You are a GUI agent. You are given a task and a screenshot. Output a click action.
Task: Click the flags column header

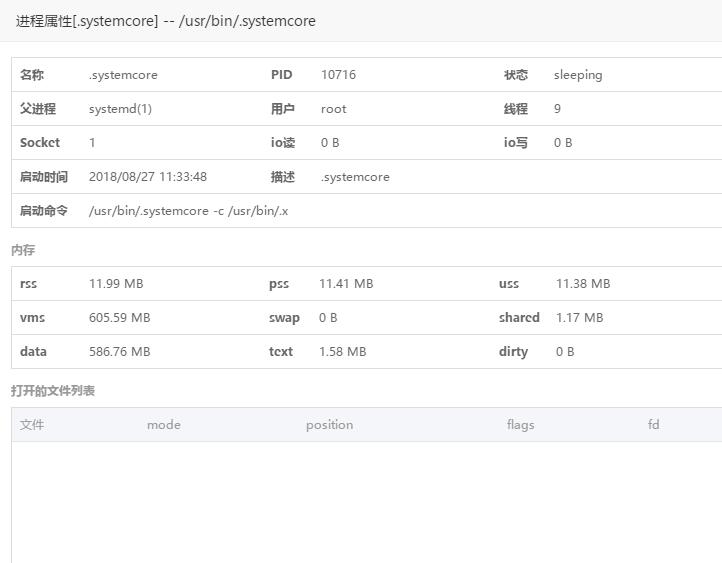pos(520,425)
